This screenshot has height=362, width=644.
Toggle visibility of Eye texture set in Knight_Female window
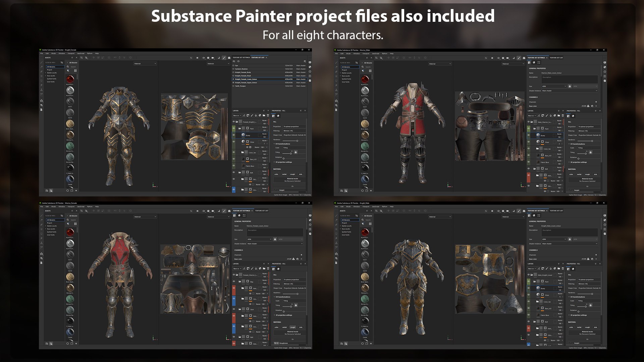pos(233,65)
